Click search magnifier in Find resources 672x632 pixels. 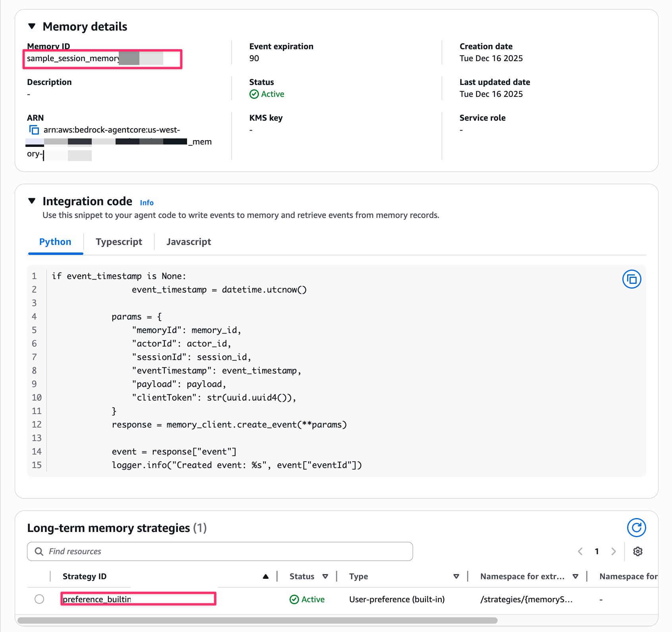(39, 551)
